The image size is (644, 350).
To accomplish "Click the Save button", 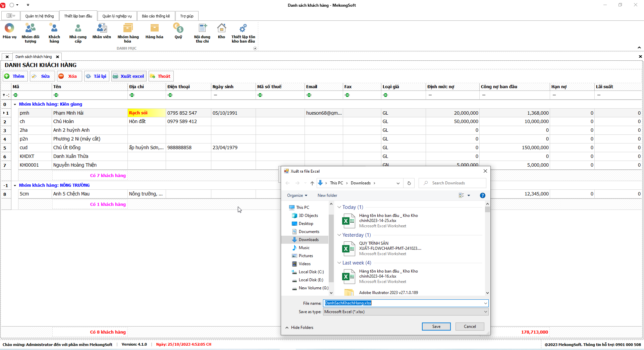I will (436, 327).
